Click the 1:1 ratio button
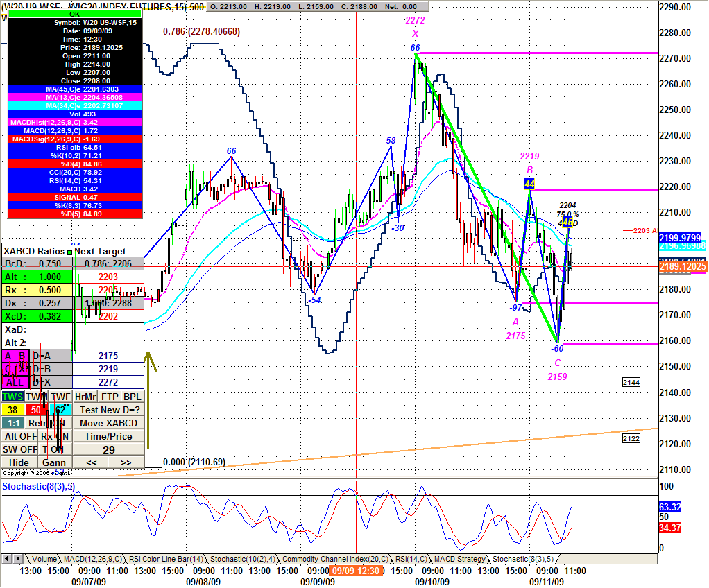This screenshot has height=588, width=709. (x=12, y=423)
